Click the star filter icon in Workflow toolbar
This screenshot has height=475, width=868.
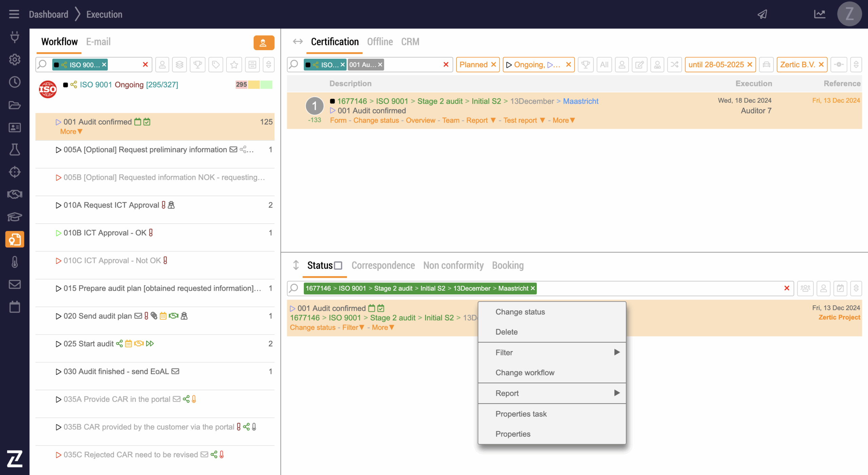[x=234, y=65]
